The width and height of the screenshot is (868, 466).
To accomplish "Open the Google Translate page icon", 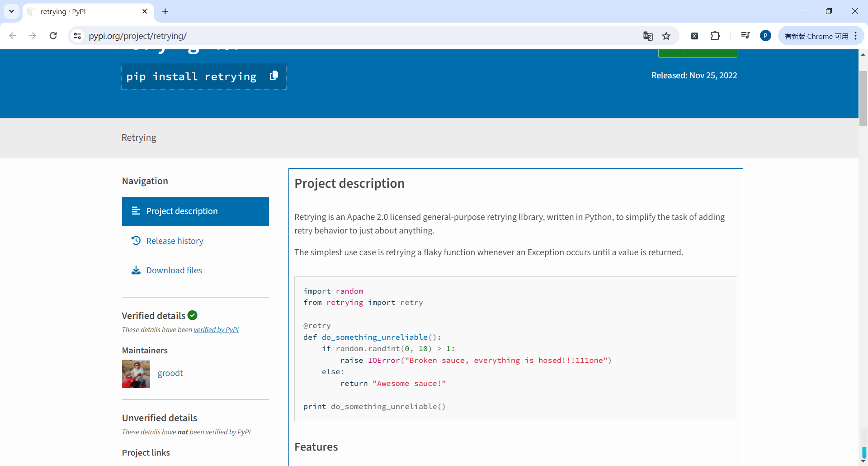I will [648, 36].
